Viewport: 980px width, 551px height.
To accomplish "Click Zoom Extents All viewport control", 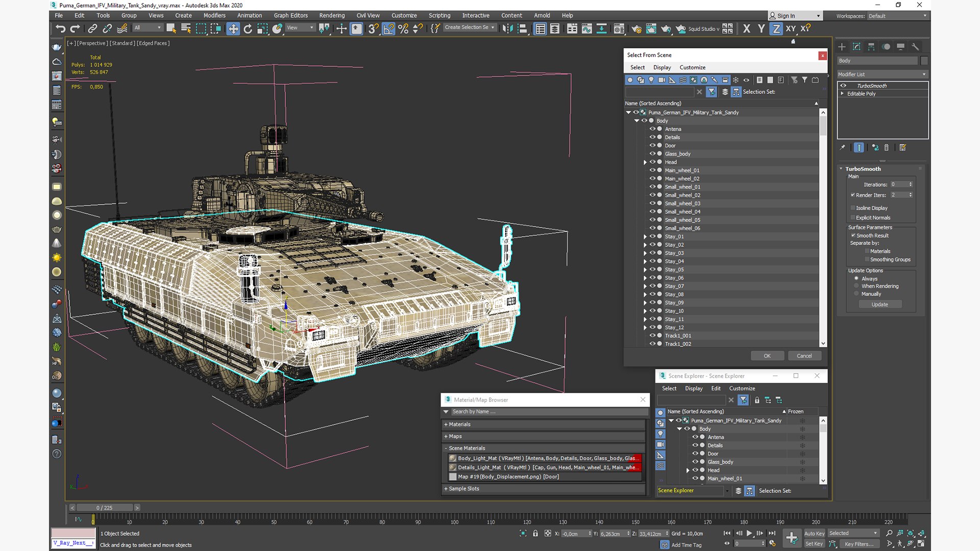I will click(x=921, y=533).
